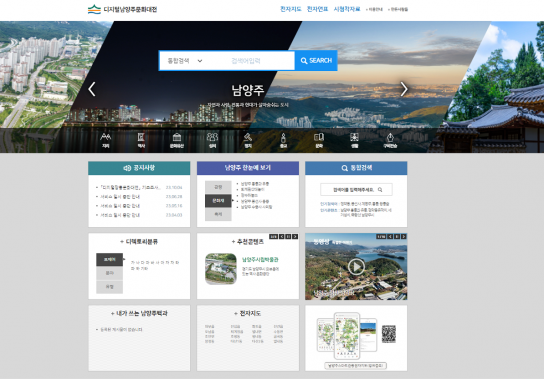Play the 동영상 video
This screenshot has height=379, width=544.
356,267
